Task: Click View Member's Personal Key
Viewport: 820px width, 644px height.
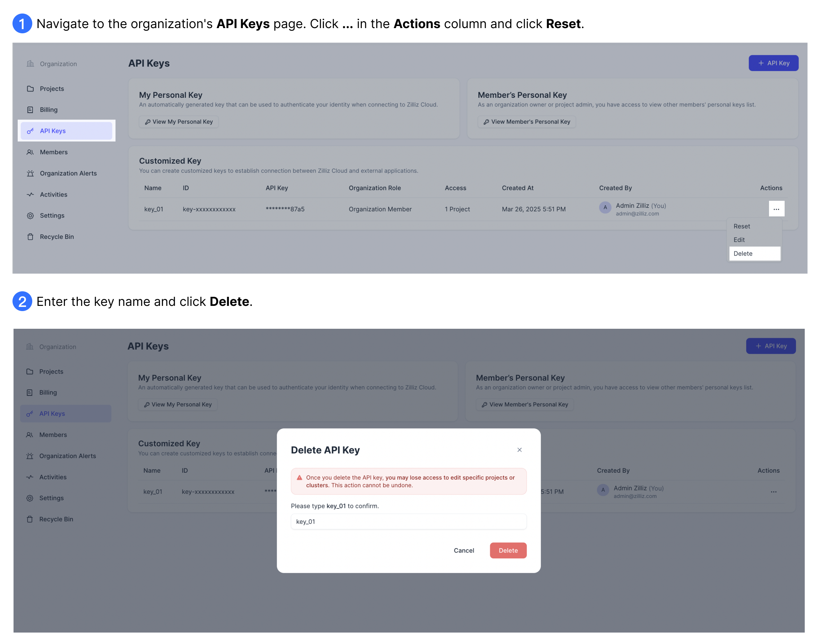Action: (x=527, y=121)
